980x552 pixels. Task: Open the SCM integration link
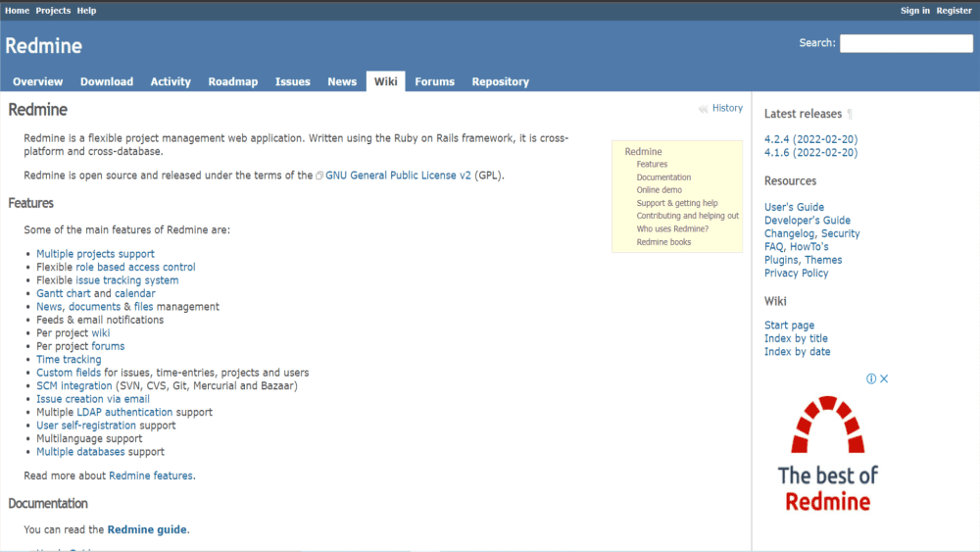coord(74,385)
